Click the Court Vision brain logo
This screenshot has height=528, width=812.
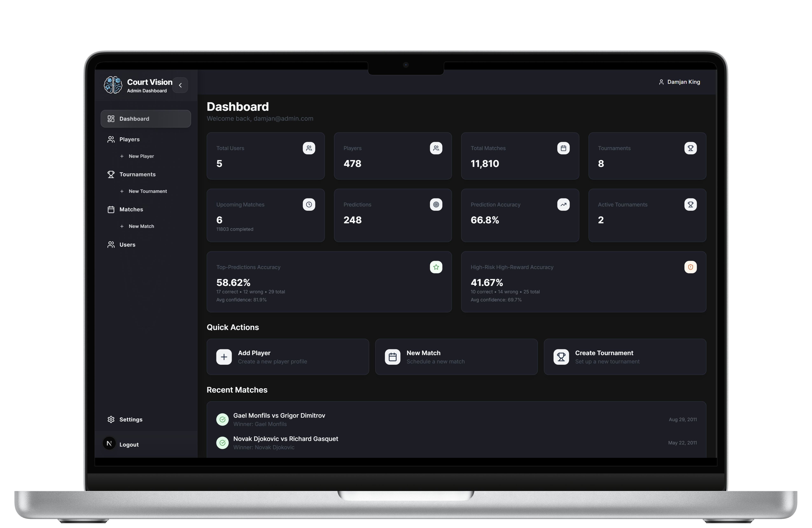[x=113, y=85]
